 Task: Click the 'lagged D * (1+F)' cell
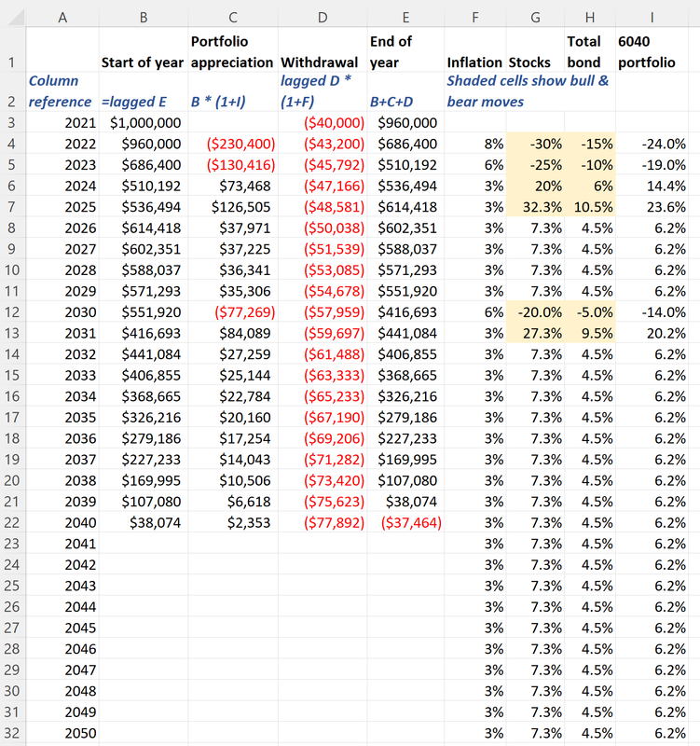pyautogui.click(x=323, y=91)
